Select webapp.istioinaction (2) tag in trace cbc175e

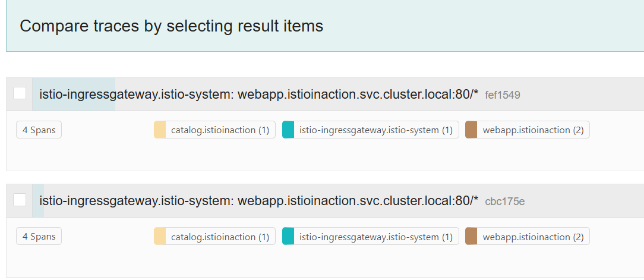point(528,237)
